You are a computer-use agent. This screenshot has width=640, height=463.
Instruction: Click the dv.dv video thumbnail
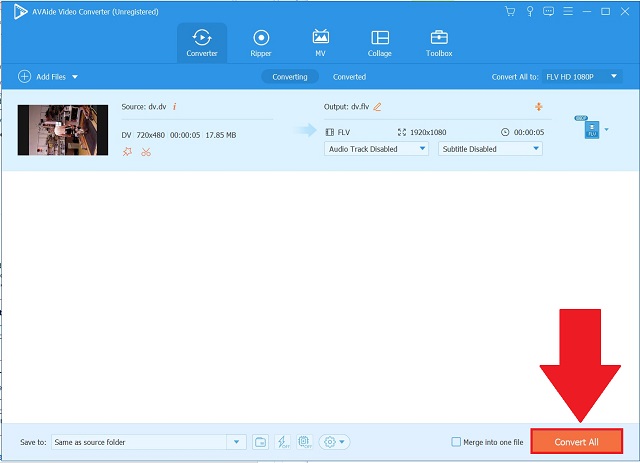[63, 130]
